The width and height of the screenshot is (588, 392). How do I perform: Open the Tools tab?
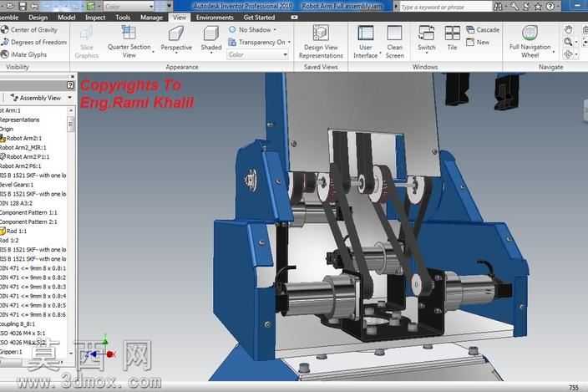click(123, 18)
